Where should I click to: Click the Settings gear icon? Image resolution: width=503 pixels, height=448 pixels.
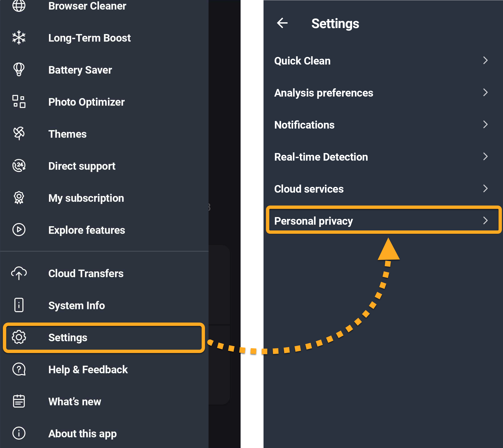[19, 337]
